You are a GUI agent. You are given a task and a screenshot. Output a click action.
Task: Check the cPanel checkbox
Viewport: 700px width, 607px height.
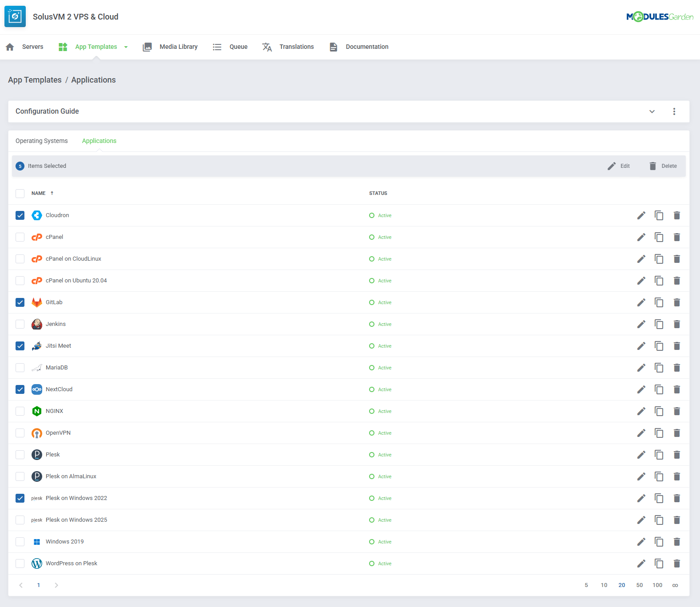[20, 237]
